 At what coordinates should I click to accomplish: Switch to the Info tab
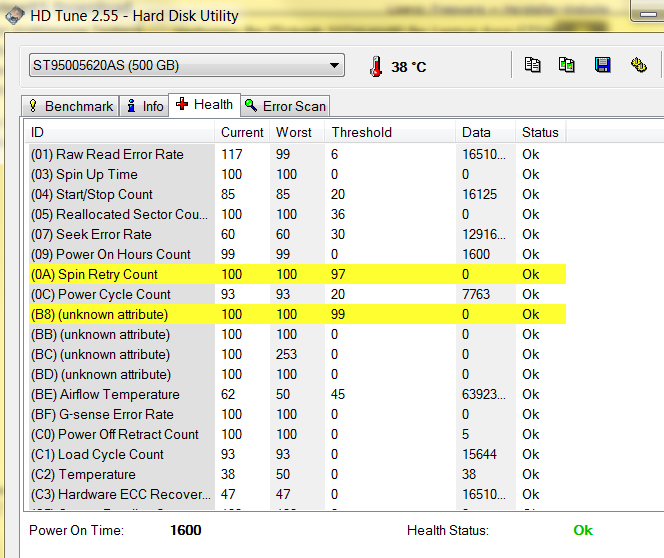[144, 106]
